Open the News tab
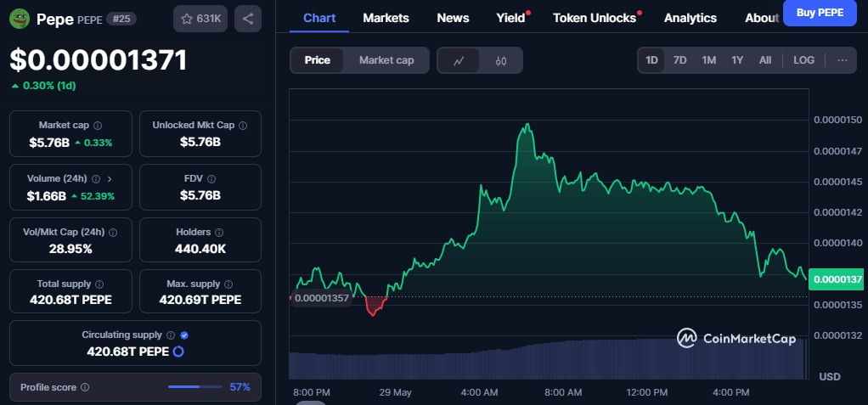The image size is (868, 405). tap(453, 19)
